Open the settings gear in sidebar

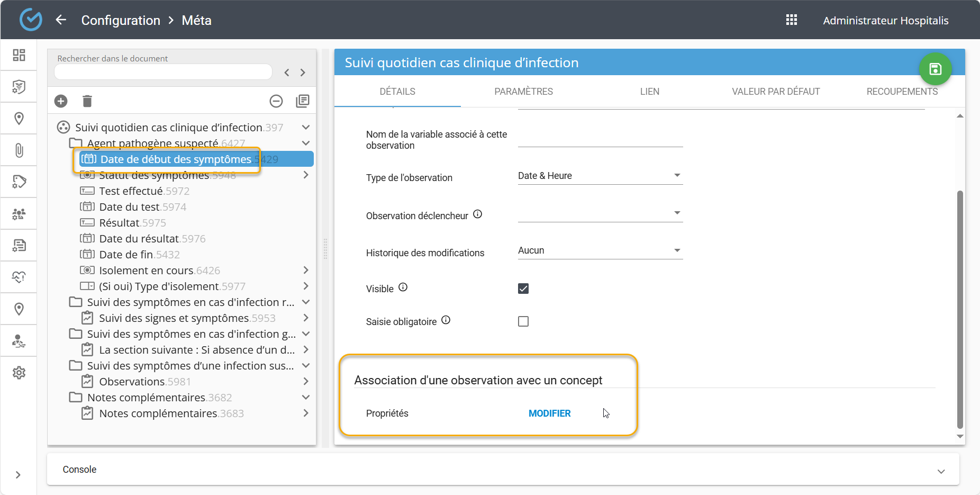pos(19,373)
